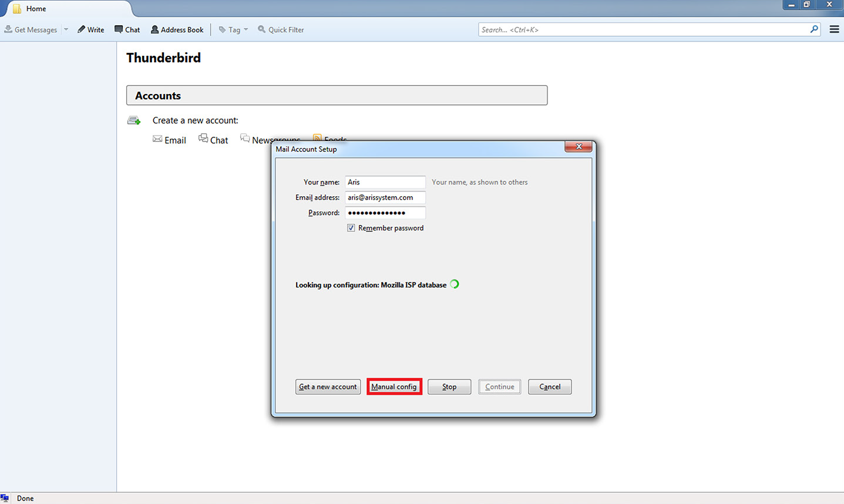
Task: Click the Done status text
Action: pos(25,498)
